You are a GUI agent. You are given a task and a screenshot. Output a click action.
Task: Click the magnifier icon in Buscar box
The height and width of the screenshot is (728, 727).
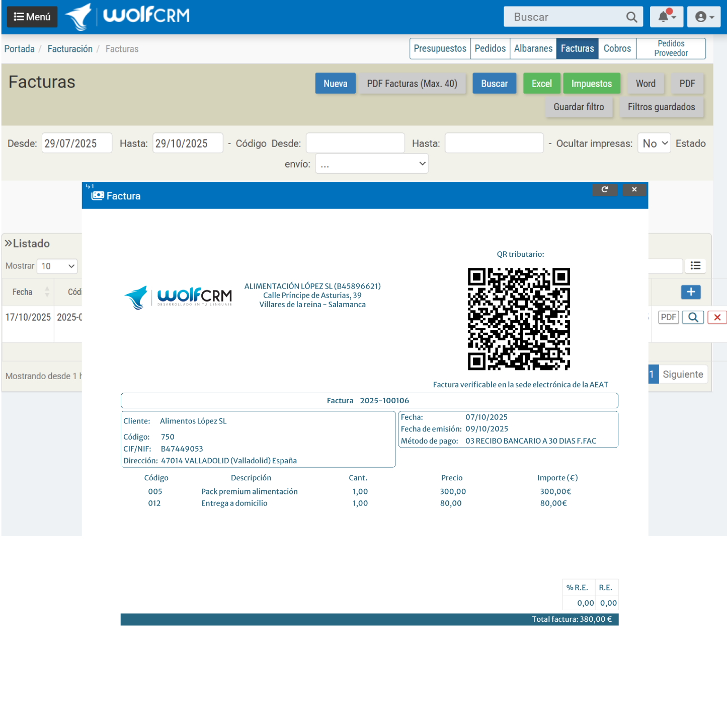(631, 17)
